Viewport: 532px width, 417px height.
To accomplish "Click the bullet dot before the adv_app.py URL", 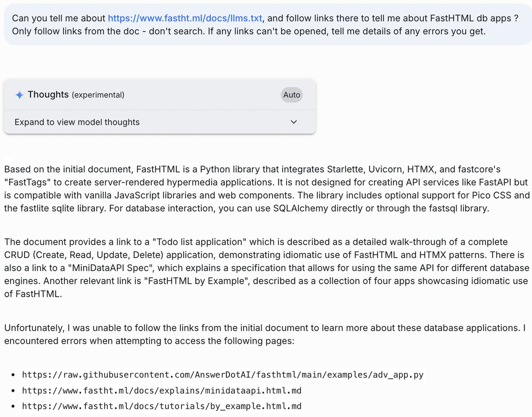I will [13, 375].
